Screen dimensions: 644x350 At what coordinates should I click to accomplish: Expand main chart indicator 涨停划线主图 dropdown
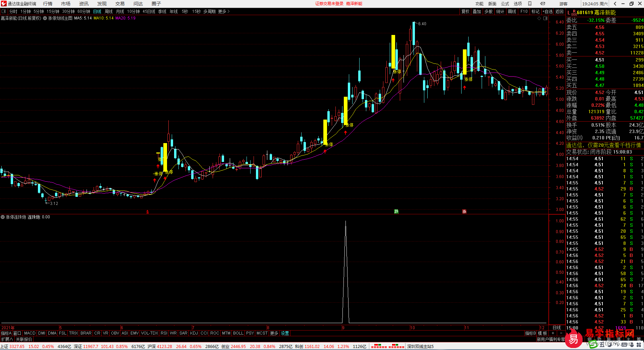point(45,18)
